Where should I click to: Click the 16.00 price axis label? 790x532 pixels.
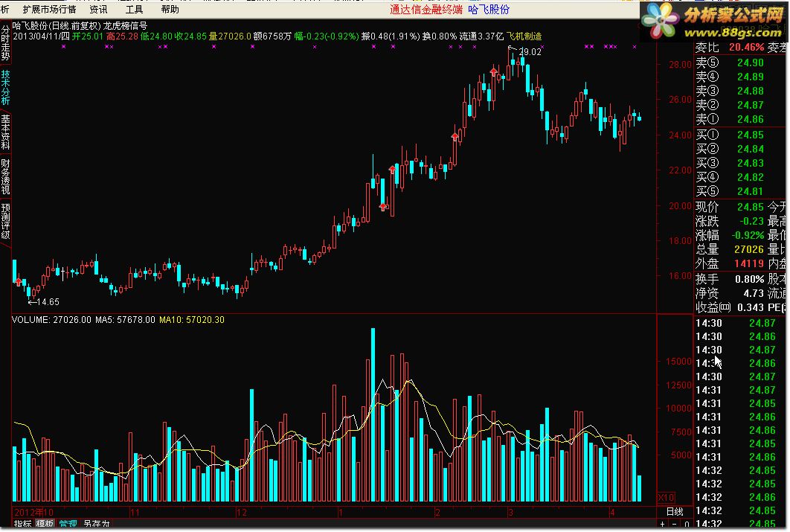click(680, 276)
